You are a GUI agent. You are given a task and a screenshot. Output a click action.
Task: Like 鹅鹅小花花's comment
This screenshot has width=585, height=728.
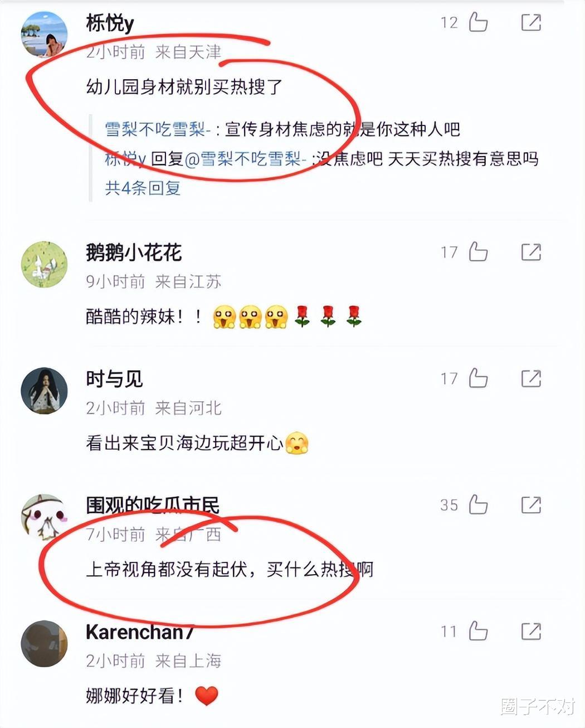coord(478,252)
